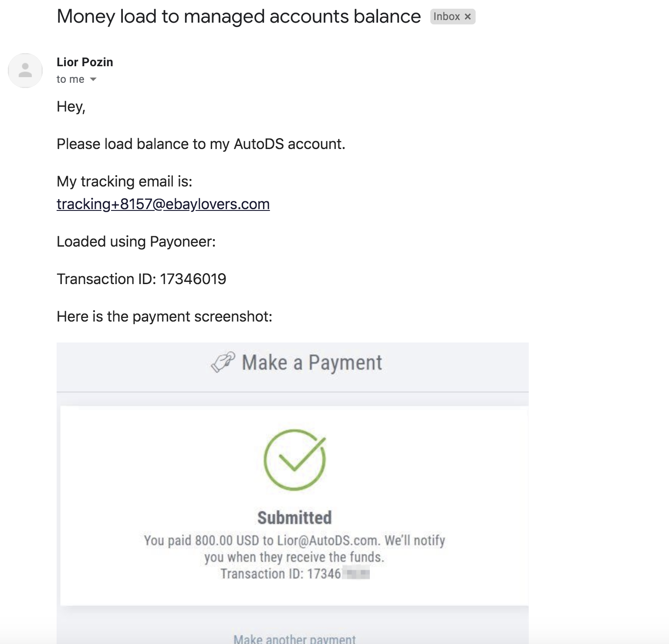The width and height of the screenshot is (669, 644).
Task: Click the sender name Lior Pozin
Action: point(85,62)
